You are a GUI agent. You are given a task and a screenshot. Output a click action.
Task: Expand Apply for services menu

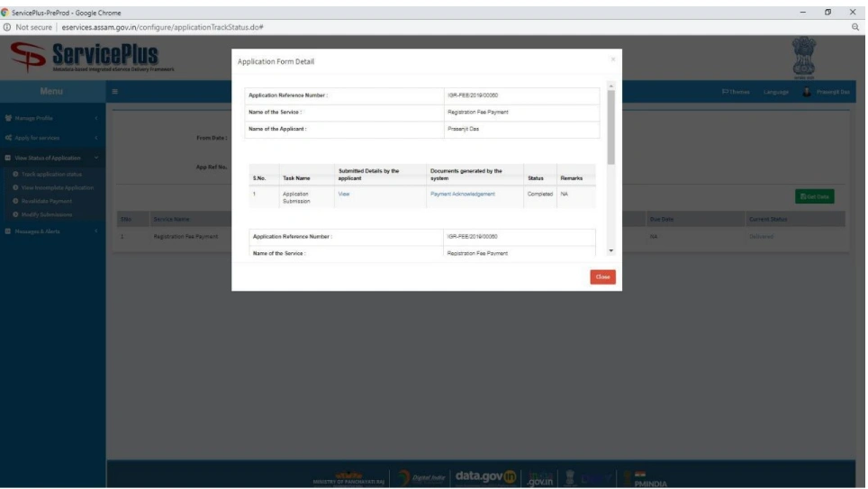click(52, 138)
